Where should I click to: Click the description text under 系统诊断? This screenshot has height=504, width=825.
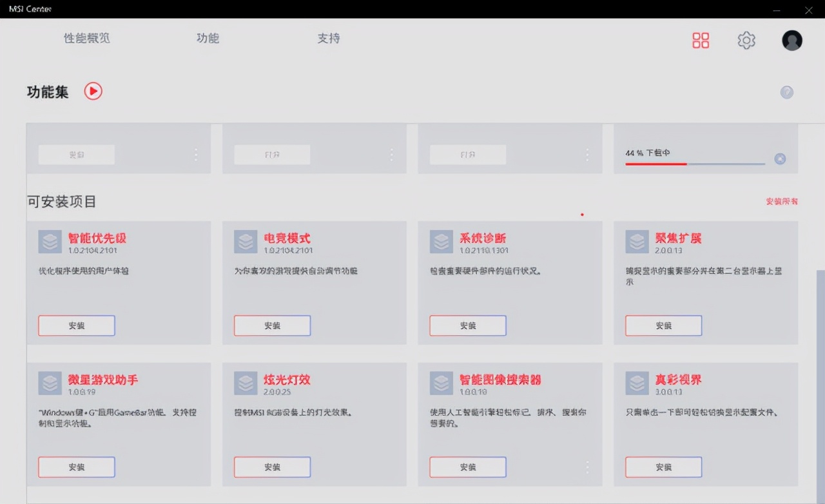click(485, 271)
